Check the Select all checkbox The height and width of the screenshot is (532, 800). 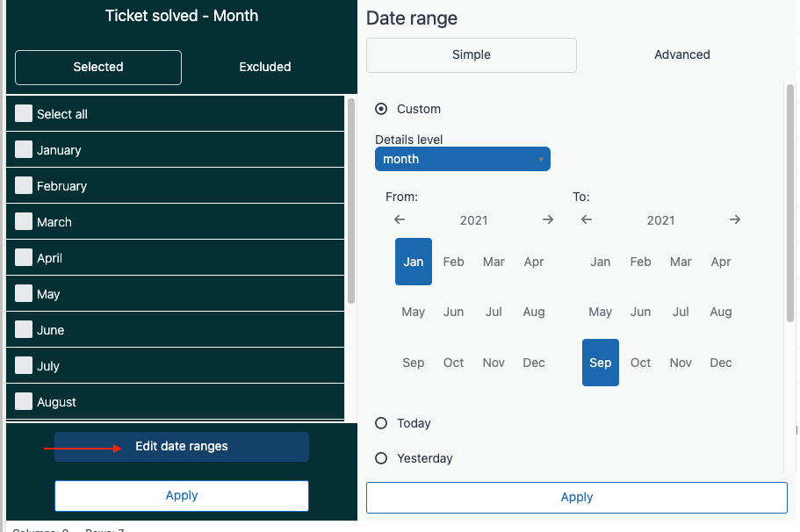(24, 114)
